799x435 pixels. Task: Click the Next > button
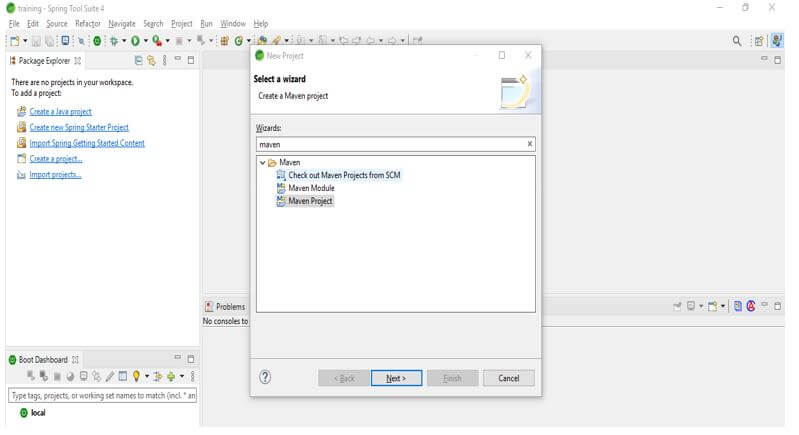click(396, 378)
